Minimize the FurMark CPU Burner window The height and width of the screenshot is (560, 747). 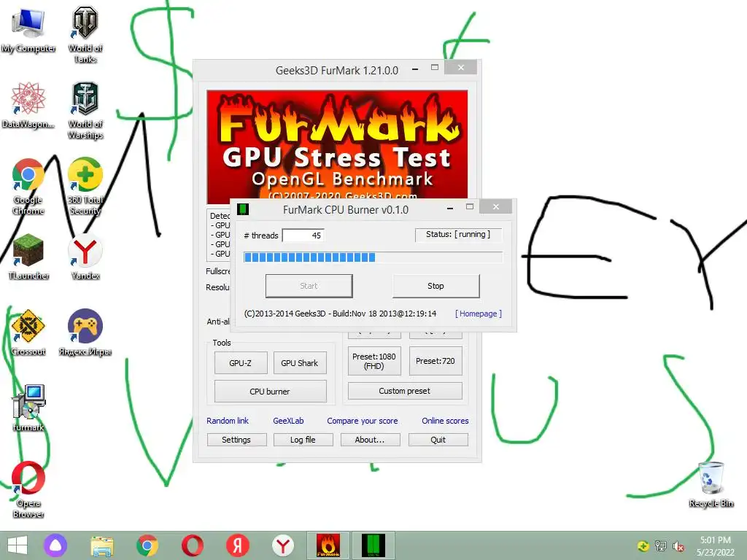point(449,208)
